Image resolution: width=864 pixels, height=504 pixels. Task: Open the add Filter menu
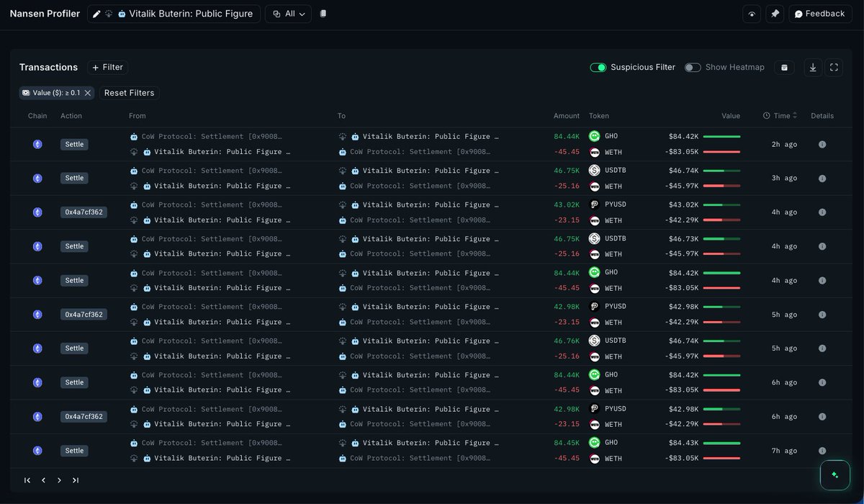pyautogui.click(x=107, y=67)
